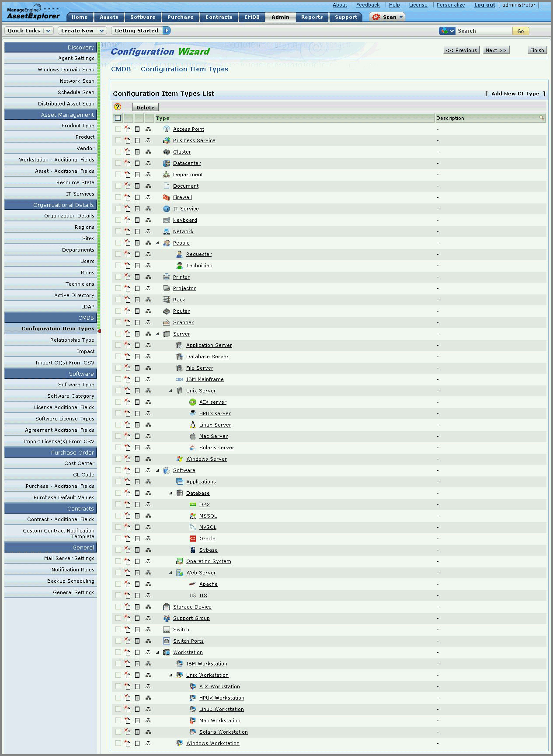Click the edit icon in the Datacenter row
Screen dimensions: 553x756
[127, 163]
